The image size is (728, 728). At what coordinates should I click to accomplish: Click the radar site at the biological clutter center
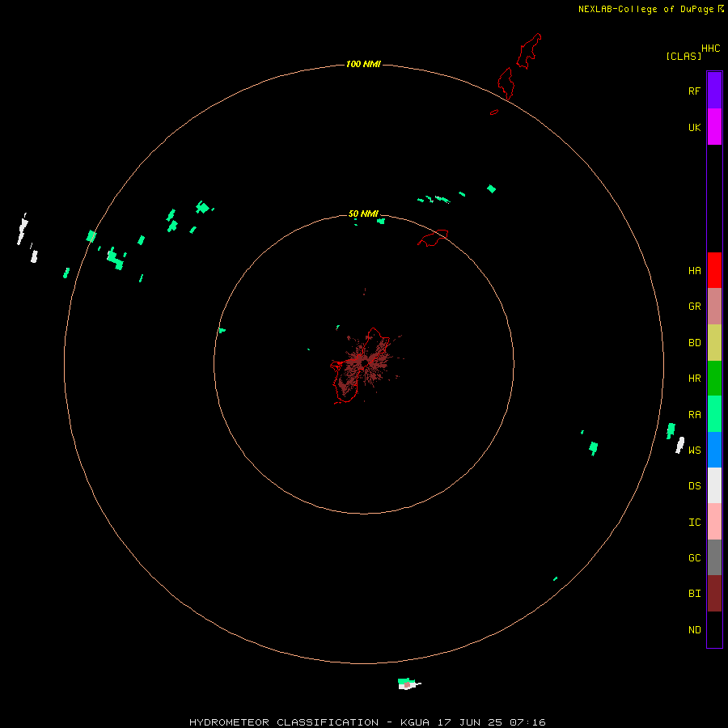pos(365,362)
